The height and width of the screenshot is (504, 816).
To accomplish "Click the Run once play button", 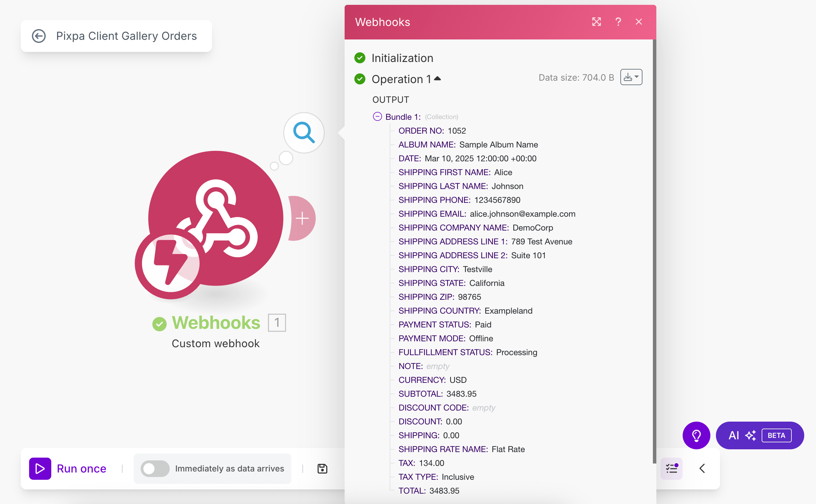I will [40, 469].
